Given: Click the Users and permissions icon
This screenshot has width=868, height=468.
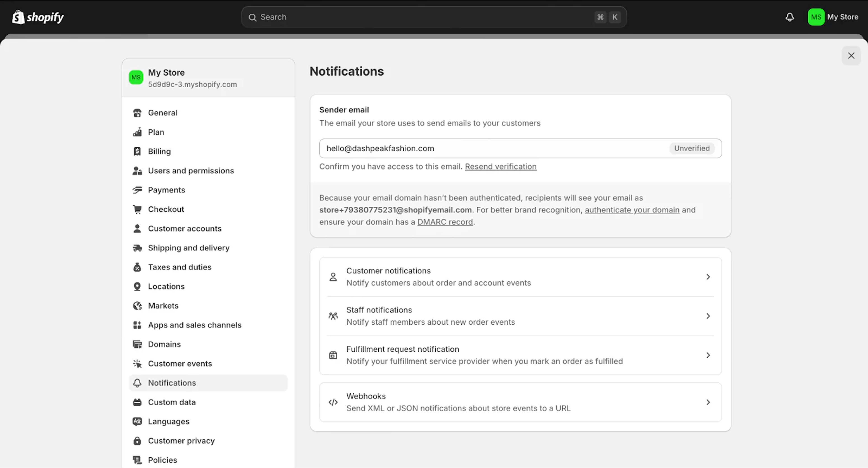Looking at the screenshot, I should [x=137, y=171].
